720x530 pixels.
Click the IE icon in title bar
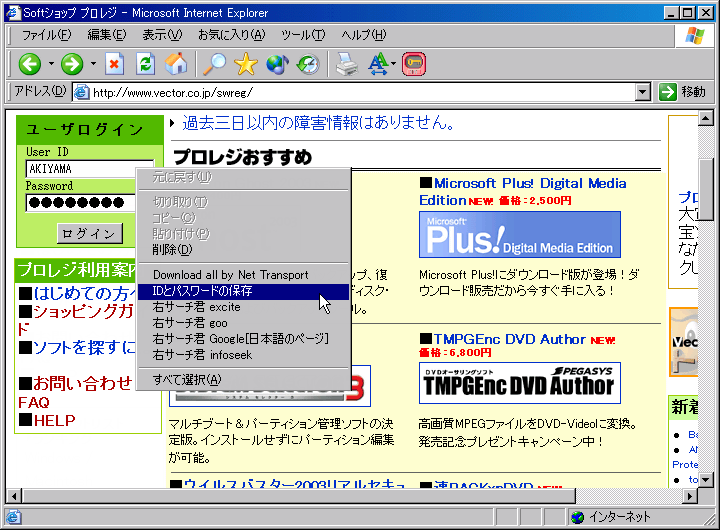coord(14,12)
